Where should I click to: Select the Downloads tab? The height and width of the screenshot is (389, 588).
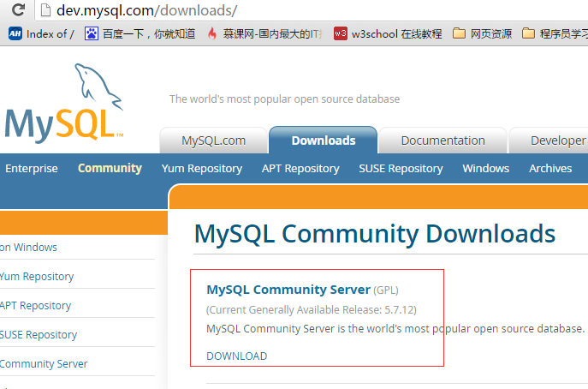coord(324,140)
